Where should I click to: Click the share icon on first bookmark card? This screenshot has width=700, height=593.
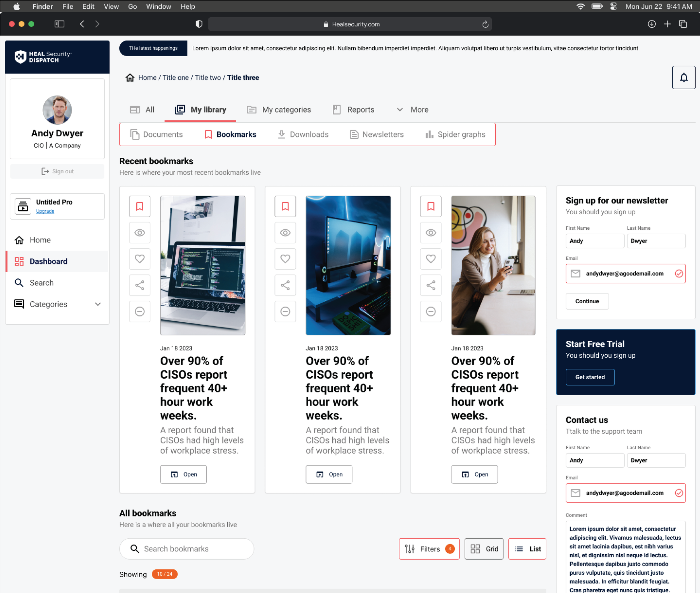139,285
